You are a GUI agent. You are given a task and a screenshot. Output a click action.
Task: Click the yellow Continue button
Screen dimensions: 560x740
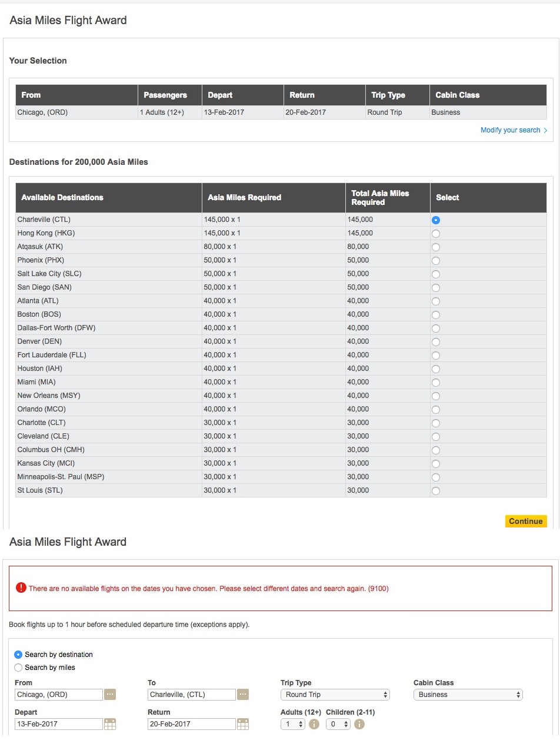[x=526, y=521]
